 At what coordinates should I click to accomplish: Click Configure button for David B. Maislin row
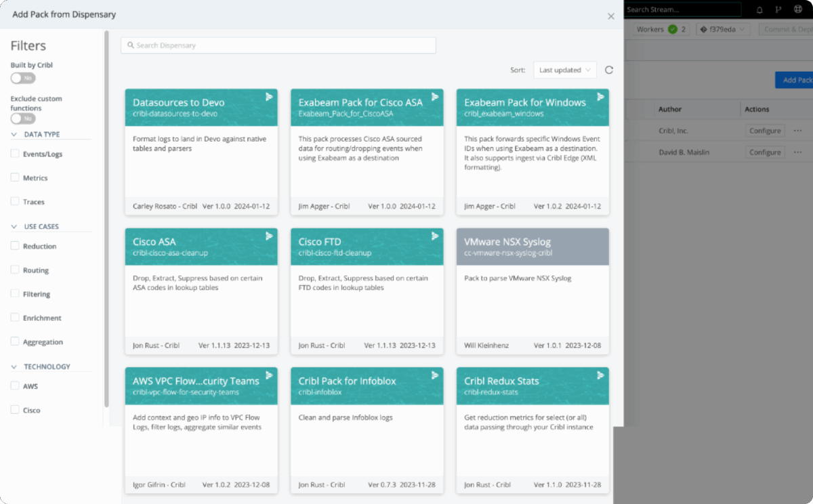(765, 152)
